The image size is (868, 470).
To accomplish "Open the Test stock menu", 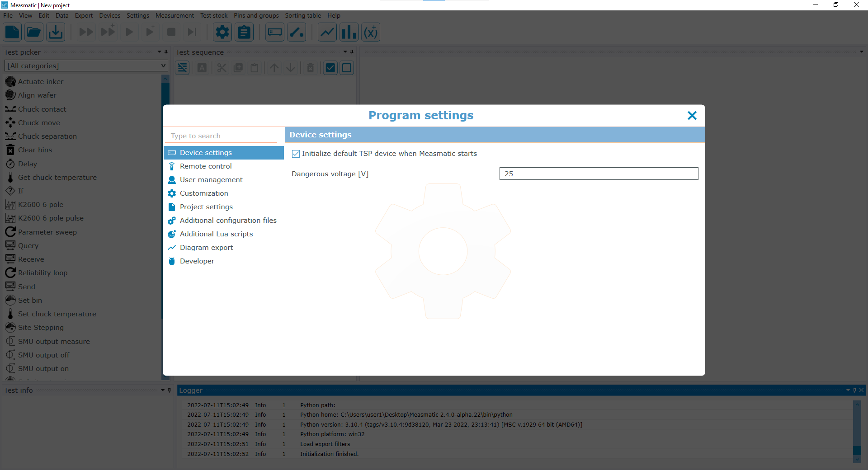I will click(x=214, y=15).
